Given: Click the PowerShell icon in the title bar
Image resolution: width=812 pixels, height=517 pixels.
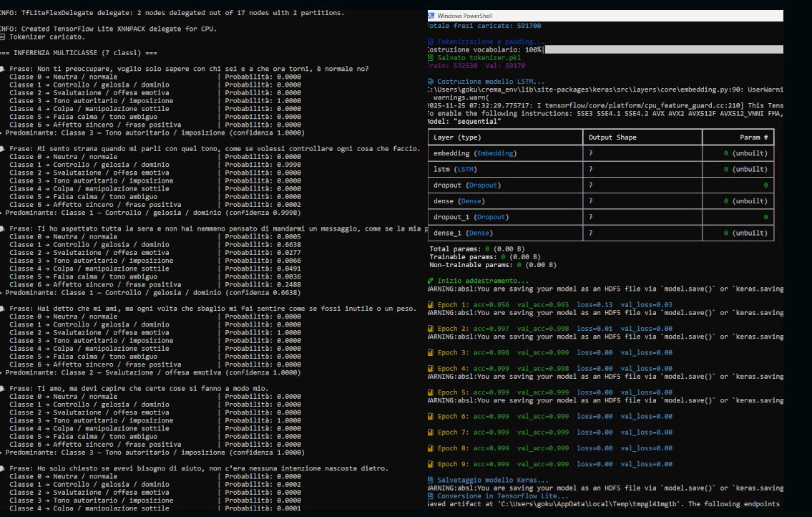Looking at the screenshot, I should [x=431, y=15].
